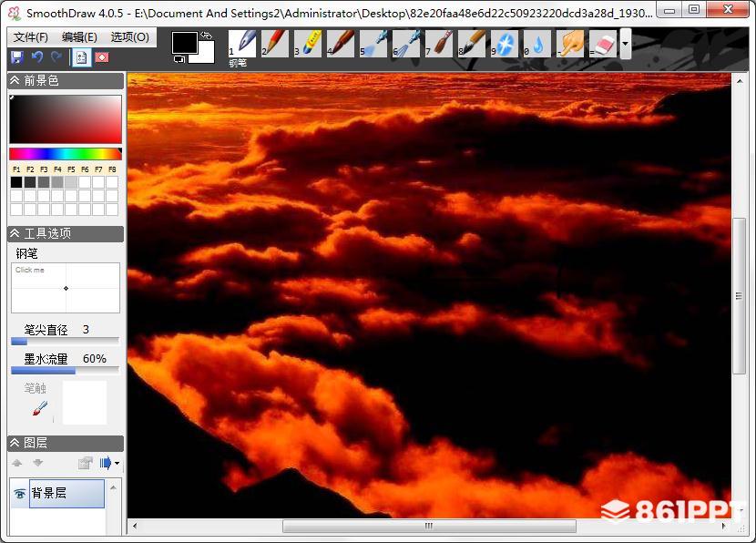Move layer up arrow in layers panel
756x543 pixels.
coord(17,463)
